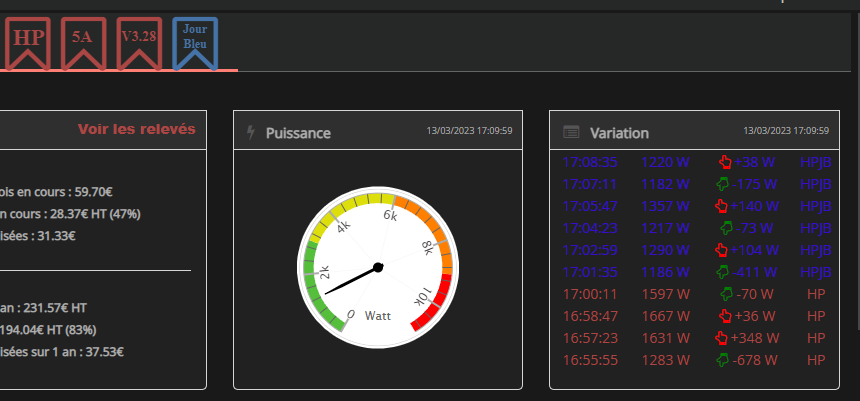Click the 1290 W power value
This screenshot has height=401, width=860.
pyautogui.click(x=665, y=250)
